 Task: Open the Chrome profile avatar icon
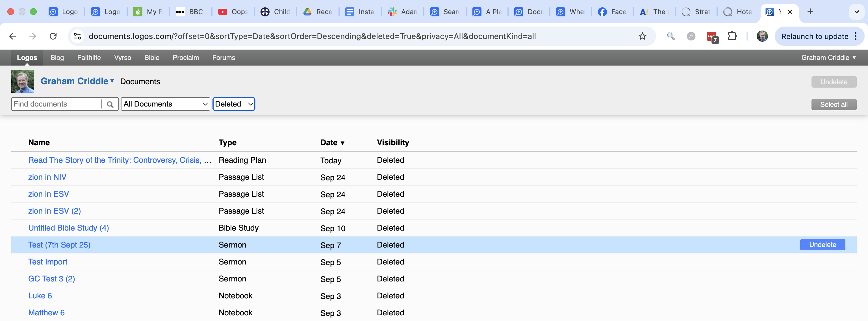(x=762, y=36)
